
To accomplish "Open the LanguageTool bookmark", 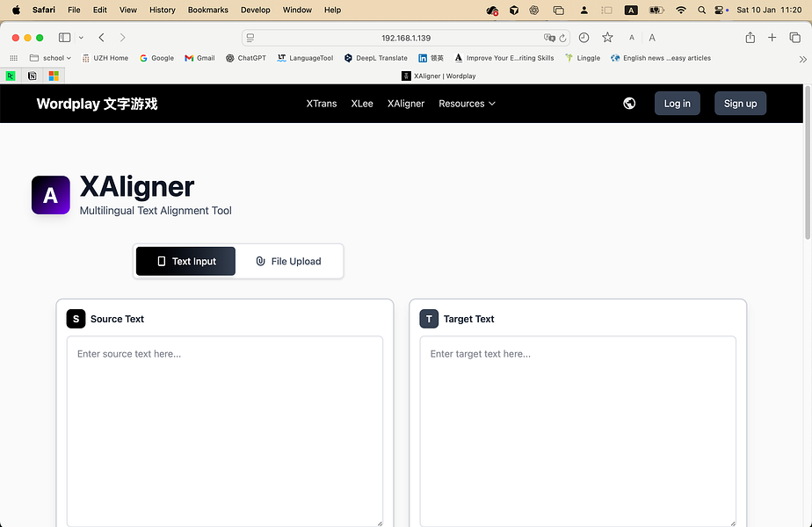I will 305,58.
